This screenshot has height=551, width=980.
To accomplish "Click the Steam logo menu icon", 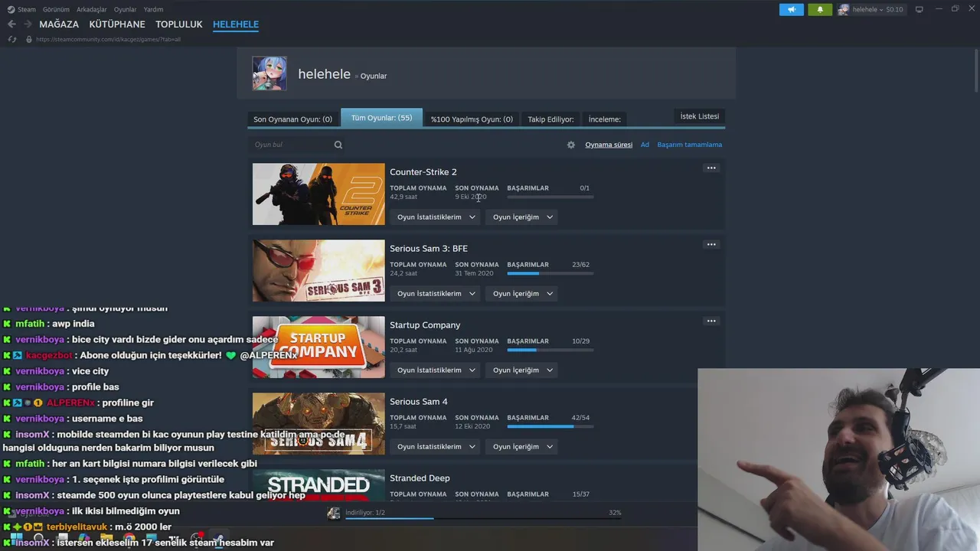I will 11,9.
